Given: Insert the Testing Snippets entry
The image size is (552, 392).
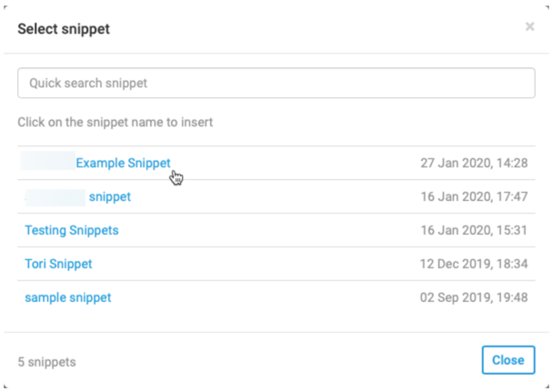Looking at the screenshot, I should point(71,230).
